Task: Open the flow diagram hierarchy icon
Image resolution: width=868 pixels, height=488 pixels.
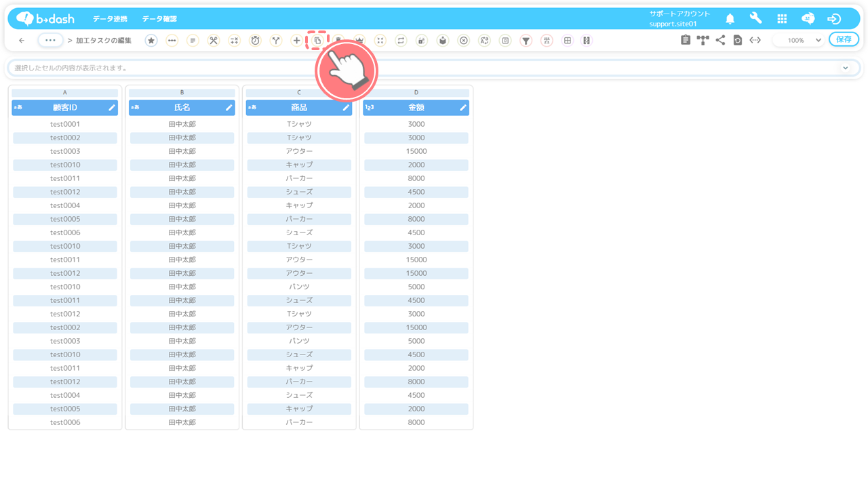Action: tap(703, 41)
